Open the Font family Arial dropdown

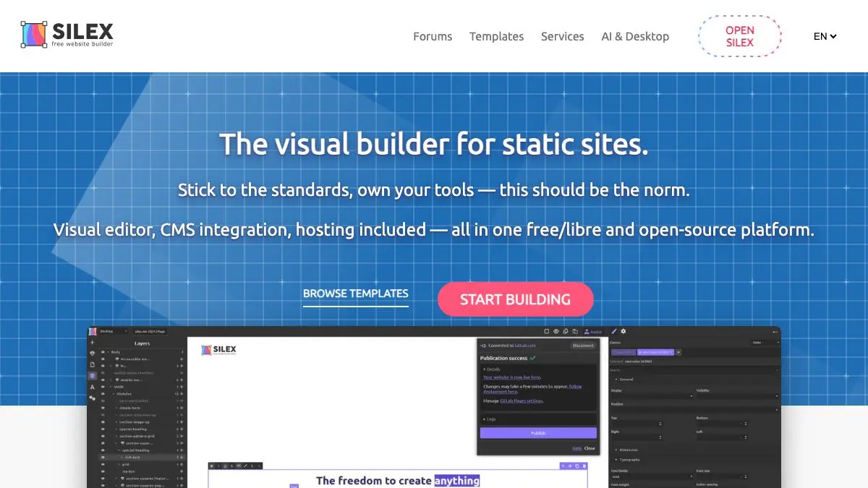tap(652, 476)
